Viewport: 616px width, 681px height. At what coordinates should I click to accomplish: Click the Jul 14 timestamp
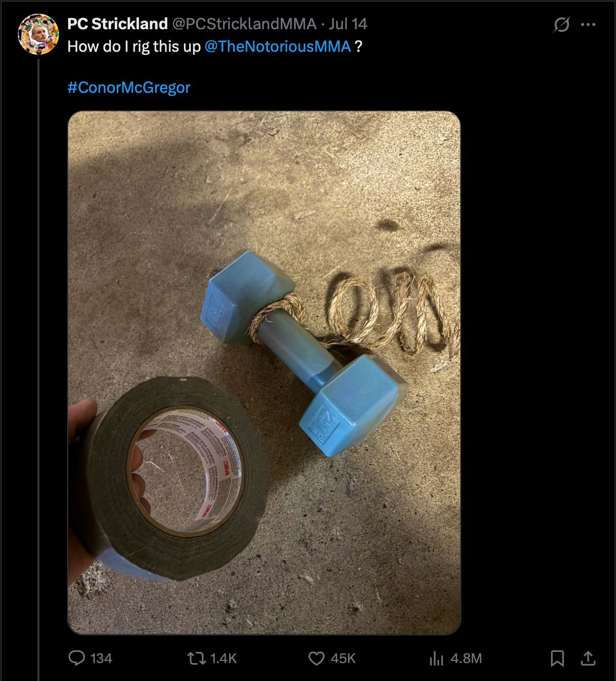348,24
